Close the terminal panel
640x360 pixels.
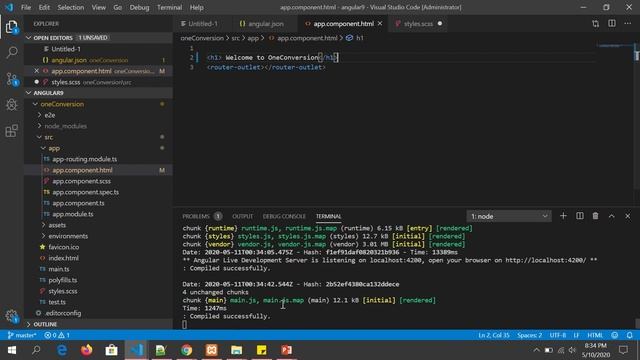(627, 216)
